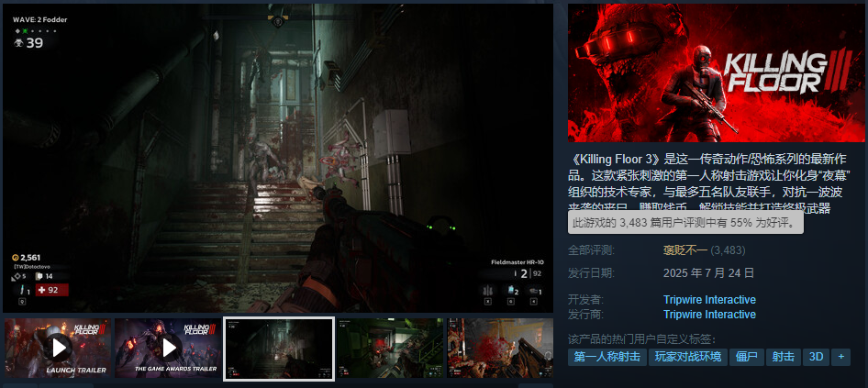Click the 褒贬不一 review summary
The height and width of the screenshot is (388, 868).
(684, 250)
